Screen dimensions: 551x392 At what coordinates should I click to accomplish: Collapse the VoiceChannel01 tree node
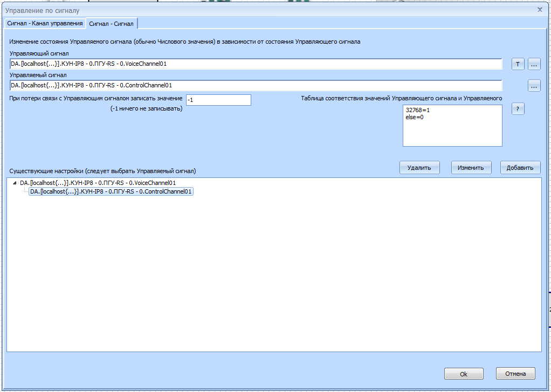tap(15, 183)
